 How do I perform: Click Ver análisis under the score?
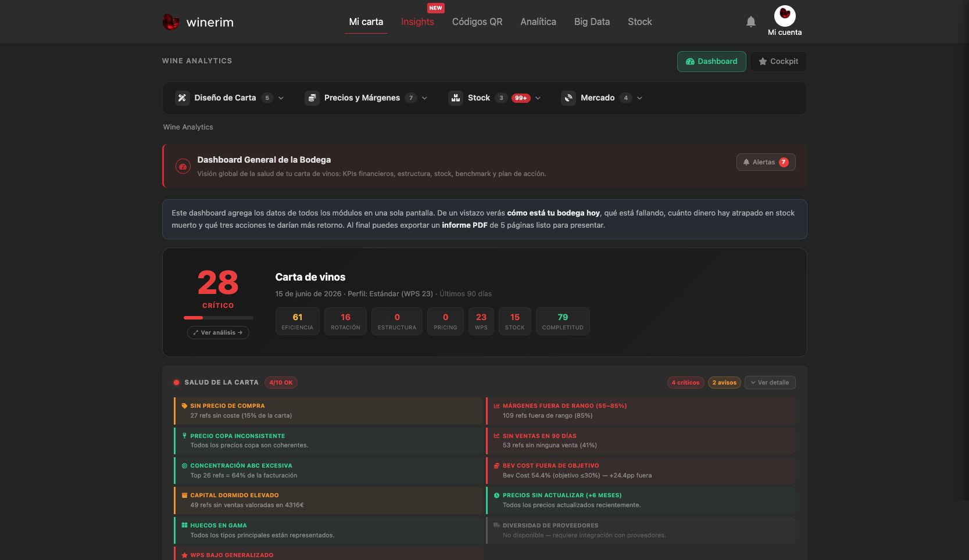coord(218,332)
